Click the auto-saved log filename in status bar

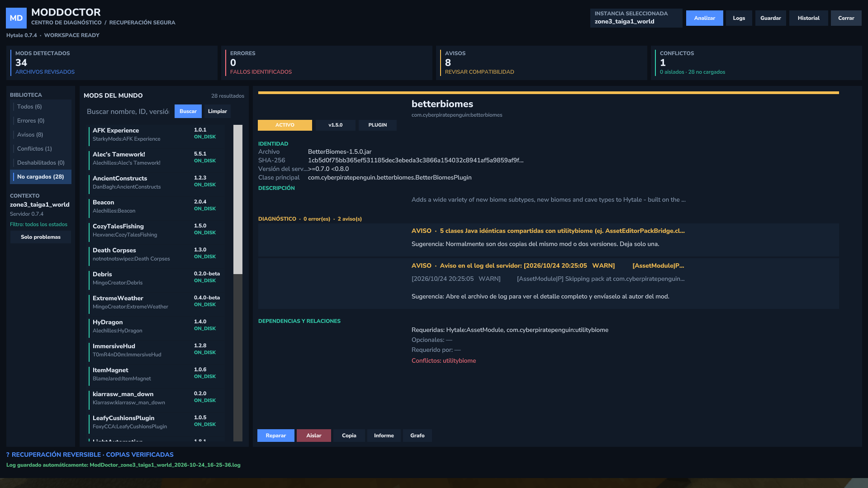165,465
